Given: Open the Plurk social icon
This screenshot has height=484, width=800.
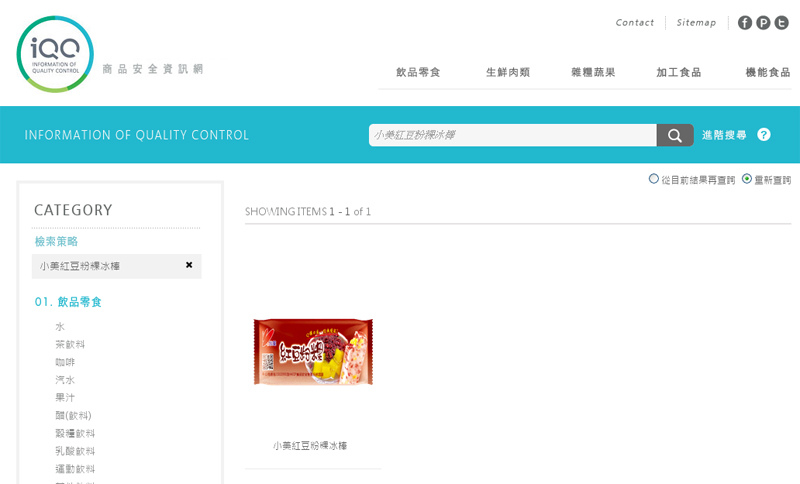Looking at the screenshot, I should tap(763, 23).
